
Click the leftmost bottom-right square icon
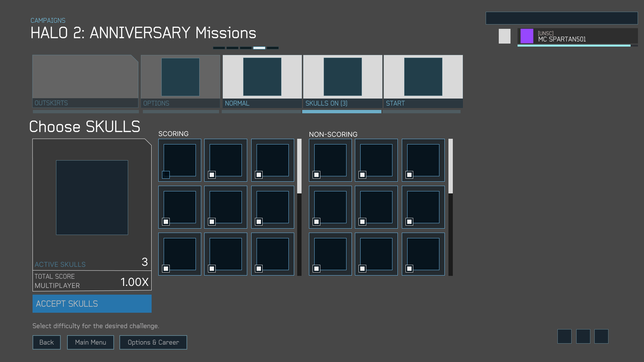(x=565, y=336)
